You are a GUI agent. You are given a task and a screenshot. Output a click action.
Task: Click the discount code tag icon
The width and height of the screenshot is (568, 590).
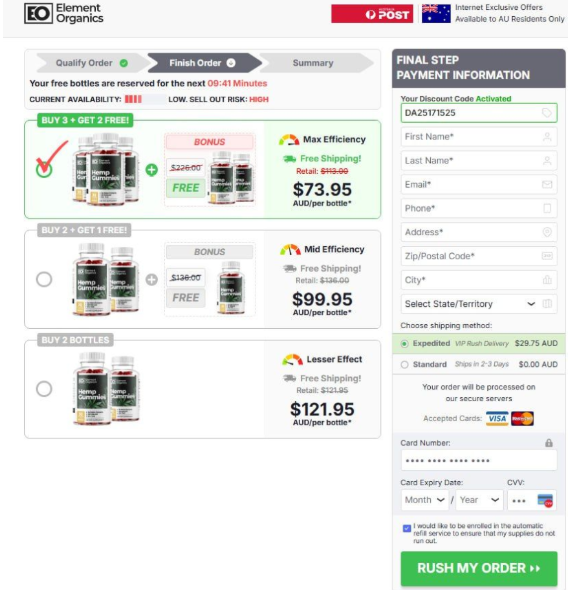point(547,113)
